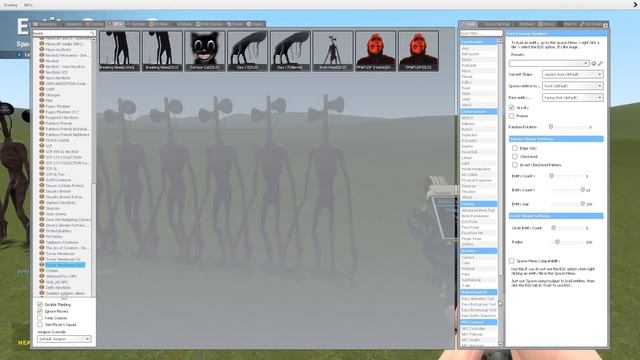
Task: Click the NPC icon beside Poppy Playtime CH 2
Action: click(42, 111)
